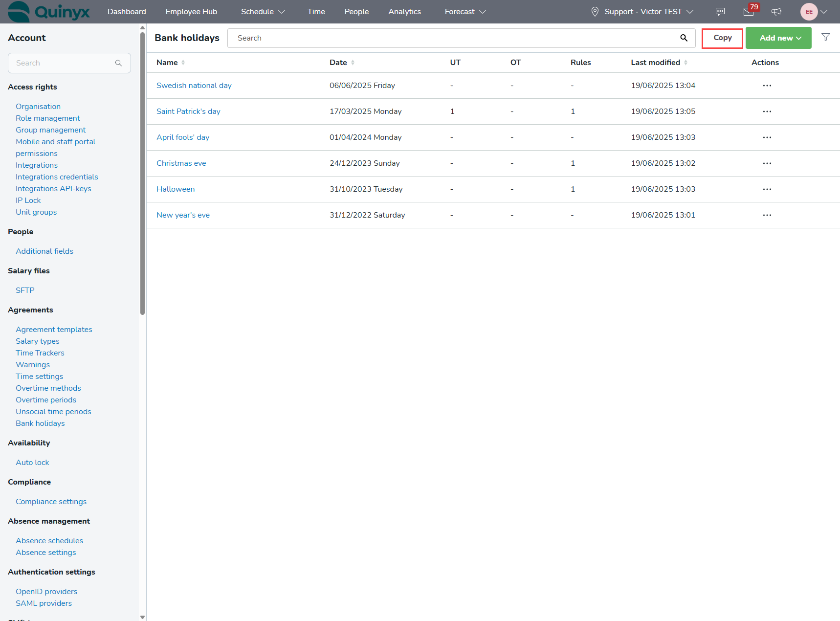The width and height of the screenshot is (840, 621).
Task: Open the EE user avatar menu
Action: click(x=814, y=12)
